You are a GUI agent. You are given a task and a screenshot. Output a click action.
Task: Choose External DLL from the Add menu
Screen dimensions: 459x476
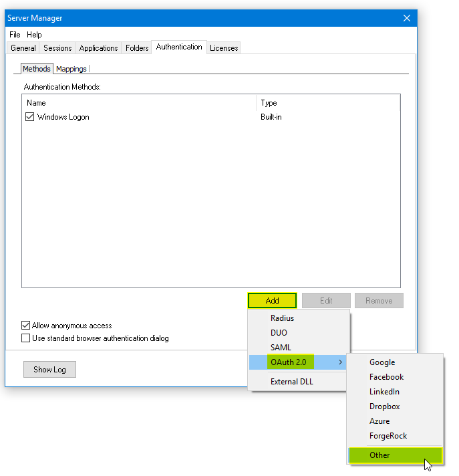[x=297, y=382]
